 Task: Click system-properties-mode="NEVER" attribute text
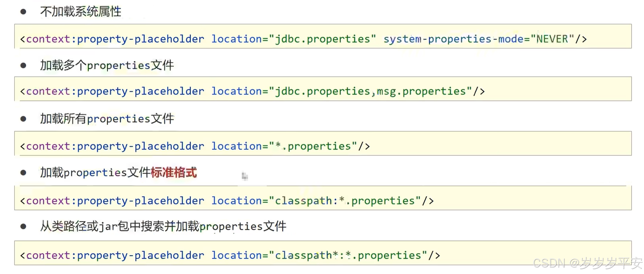coord(479,39)
